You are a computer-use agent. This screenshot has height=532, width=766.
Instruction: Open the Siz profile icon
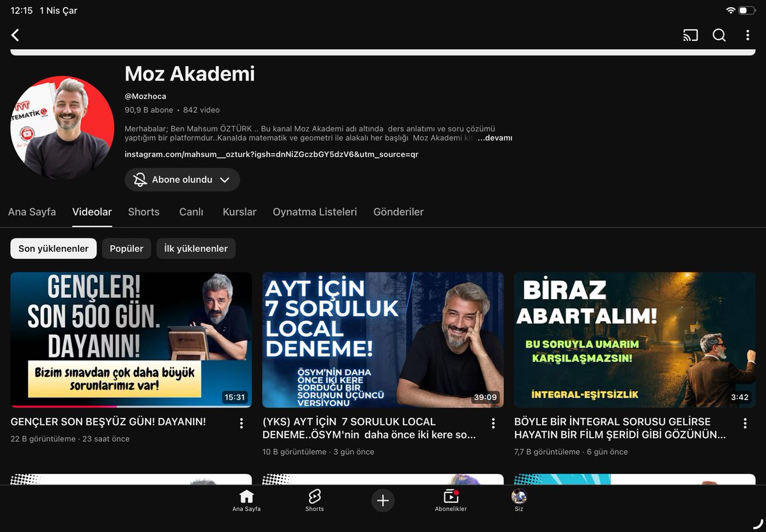[x=519, y=501]
